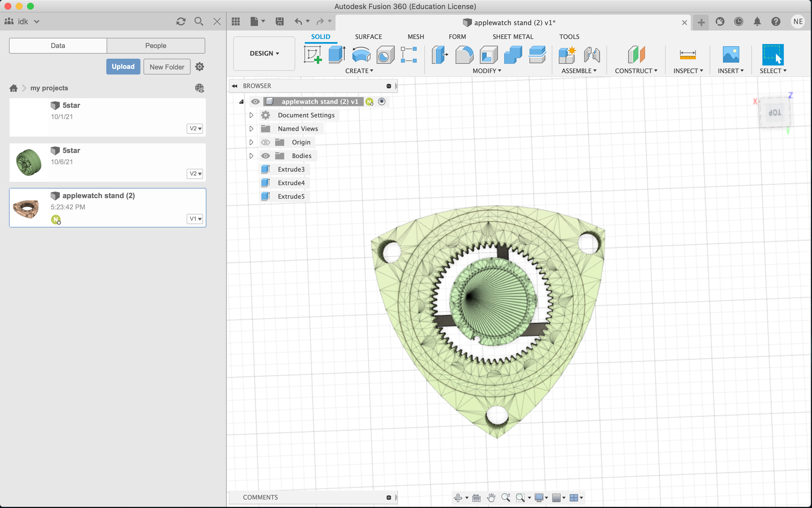Hide the Bodies folder
The width and height of the screenshot is (812, 508).
tap(265, 156)
